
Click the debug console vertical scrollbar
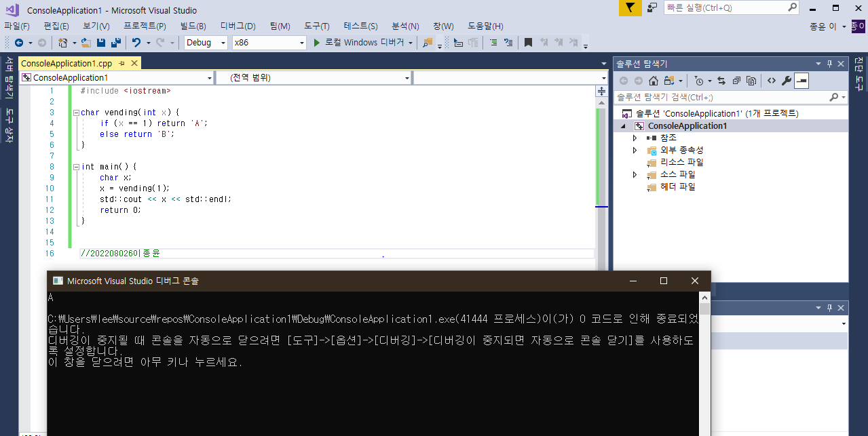click(x=705, y=363)
